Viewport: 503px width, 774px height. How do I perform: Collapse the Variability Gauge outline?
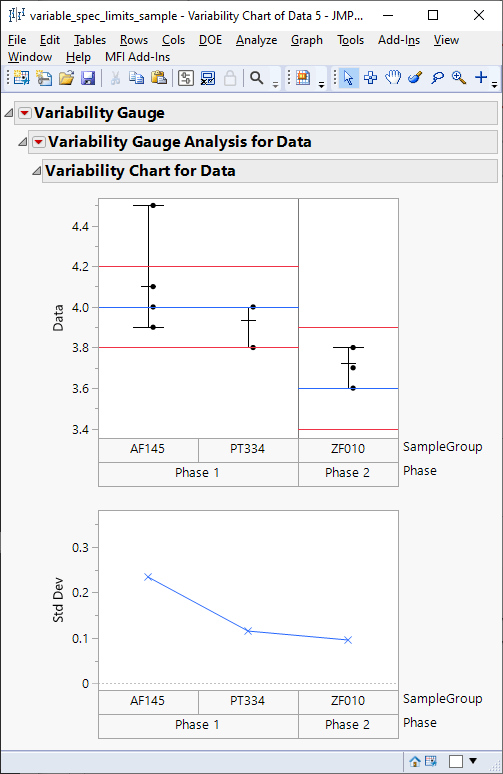tap(8, 113)
